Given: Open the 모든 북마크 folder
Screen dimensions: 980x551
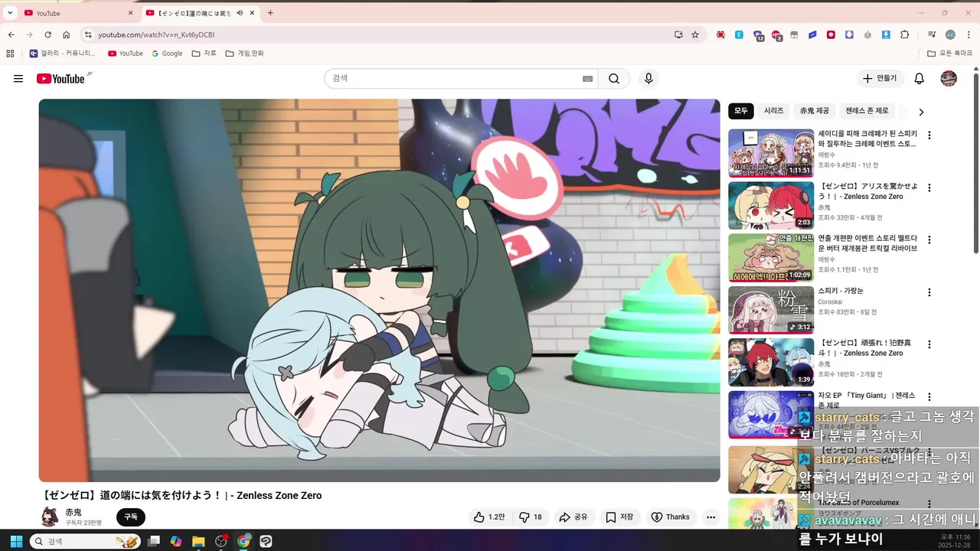Looking at the screenshot, I should (949, 54).
